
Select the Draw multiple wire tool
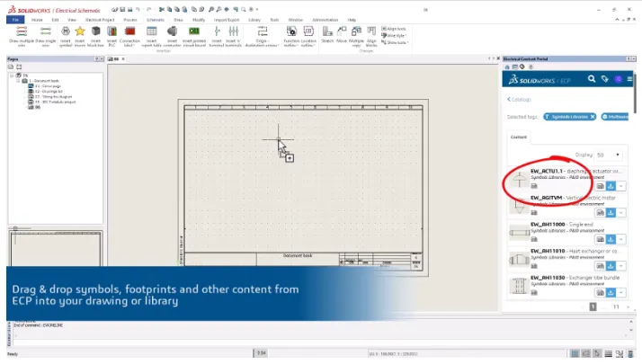tap(22, 37)
